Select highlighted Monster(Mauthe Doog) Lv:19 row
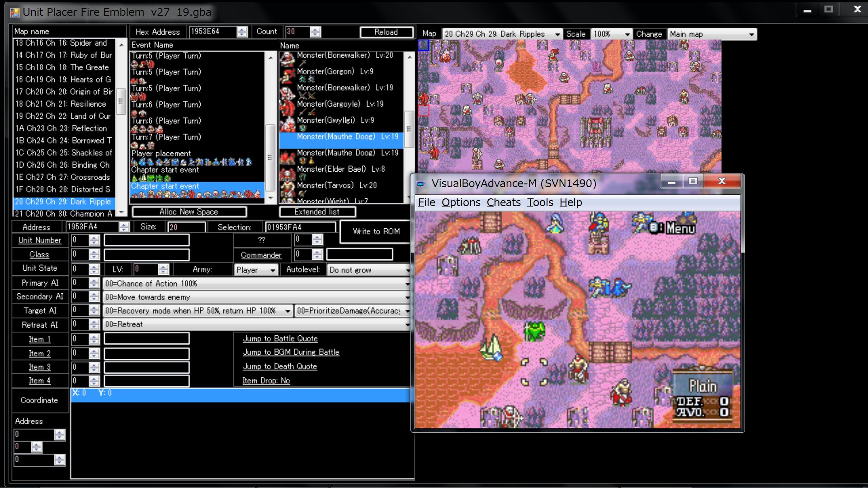The width and height of the screenshot is (868, 488). [x=341, y=141]
